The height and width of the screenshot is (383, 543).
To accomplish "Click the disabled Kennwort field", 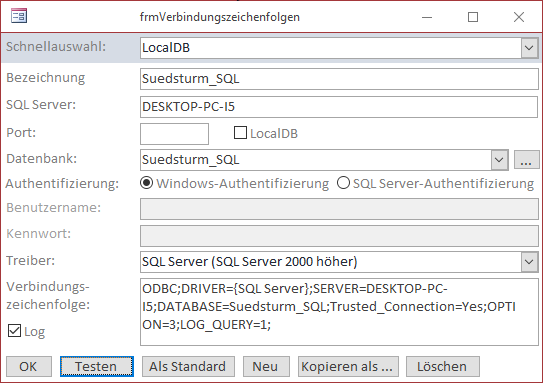I will coord(339,235).
